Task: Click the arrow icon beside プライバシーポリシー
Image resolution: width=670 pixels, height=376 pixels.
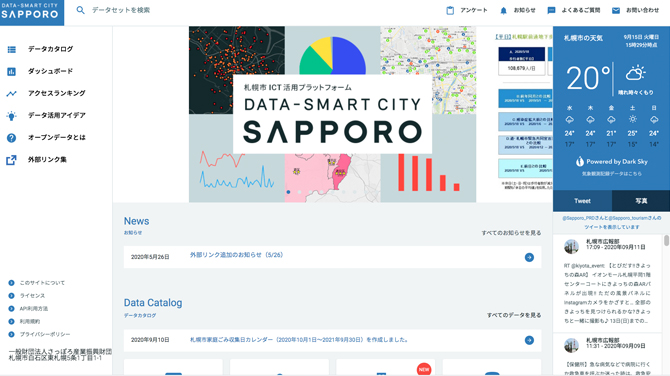Action: (x=12, y=334)
